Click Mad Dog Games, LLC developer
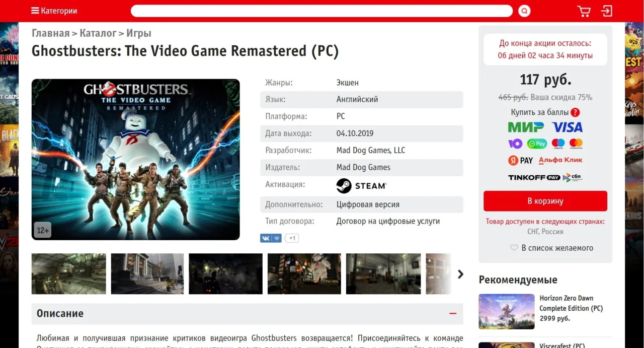 [371, 150]
